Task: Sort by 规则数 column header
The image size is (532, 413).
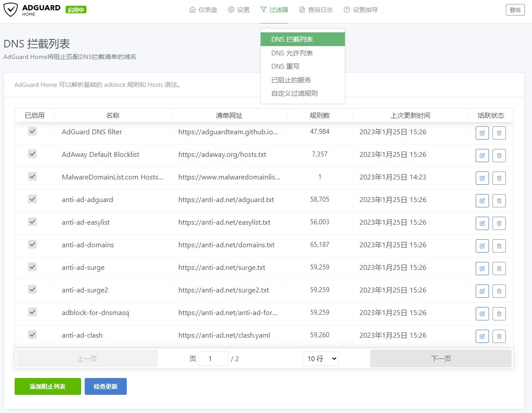Action: 320,115
